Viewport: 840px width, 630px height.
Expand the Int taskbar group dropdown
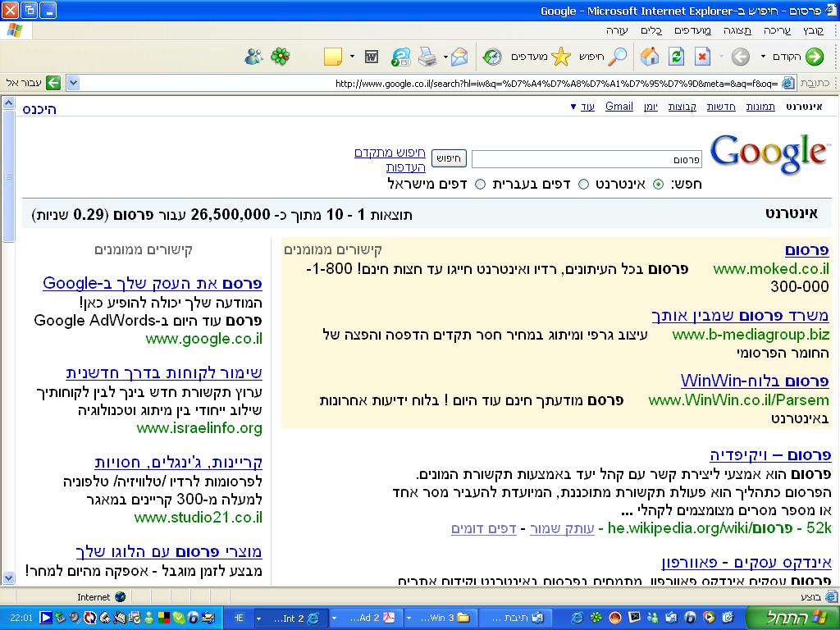(258, 619)
